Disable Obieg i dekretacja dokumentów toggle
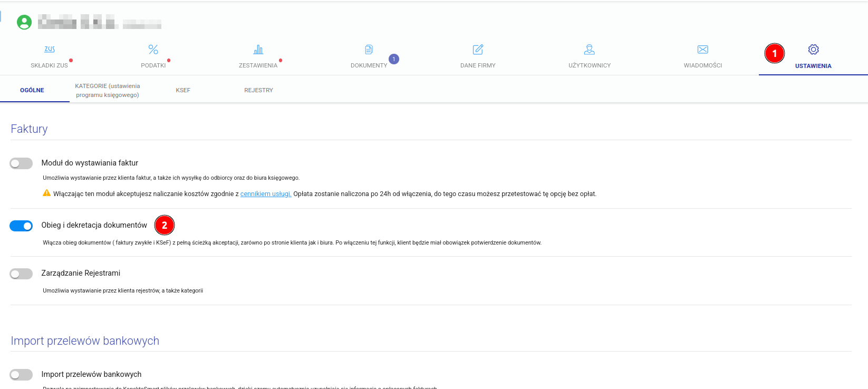The image size is (868, 389). coord(21,226)
